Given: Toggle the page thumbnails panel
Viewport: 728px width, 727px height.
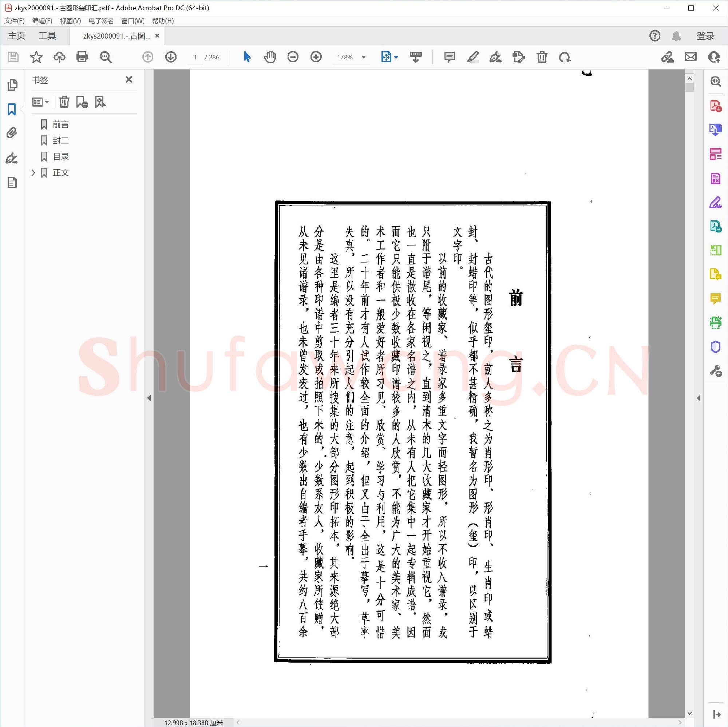Looking at the screenshot, I should [12, 85].
